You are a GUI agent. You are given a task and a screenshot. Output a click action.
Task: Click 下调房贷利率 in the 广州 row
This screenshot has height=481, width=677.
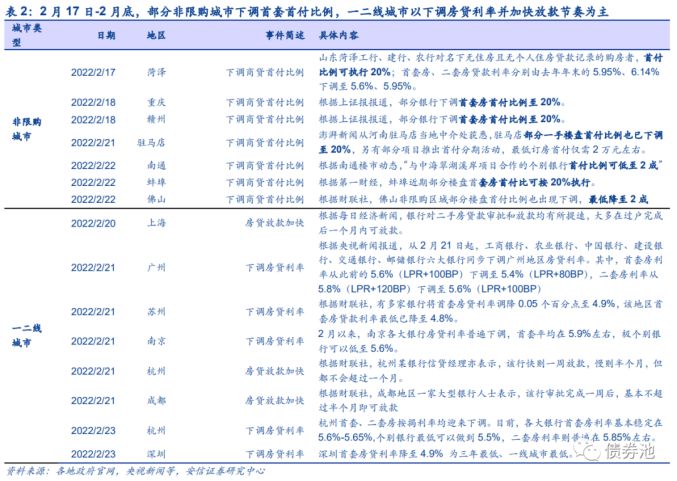click(x=275, y=268)
